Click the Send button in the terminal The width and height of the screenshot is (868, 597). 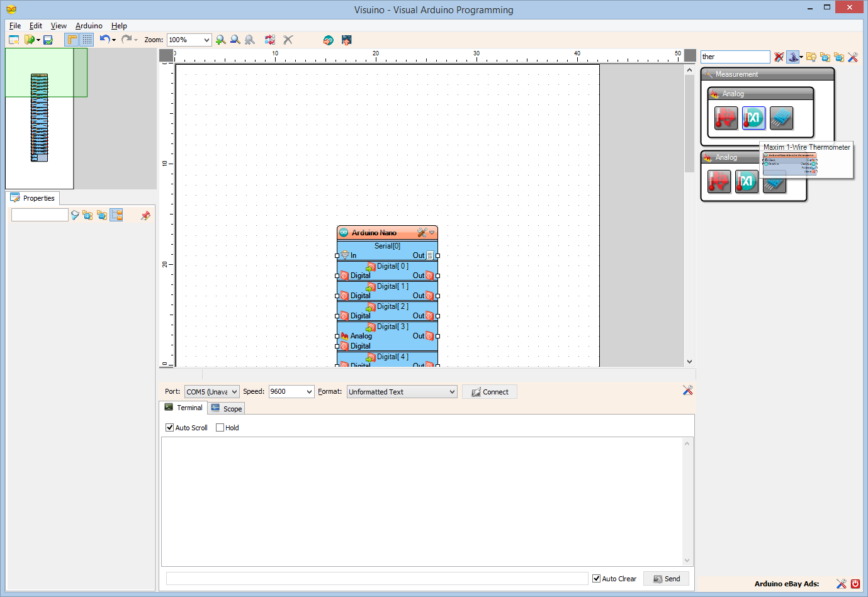tap(666, 578)
